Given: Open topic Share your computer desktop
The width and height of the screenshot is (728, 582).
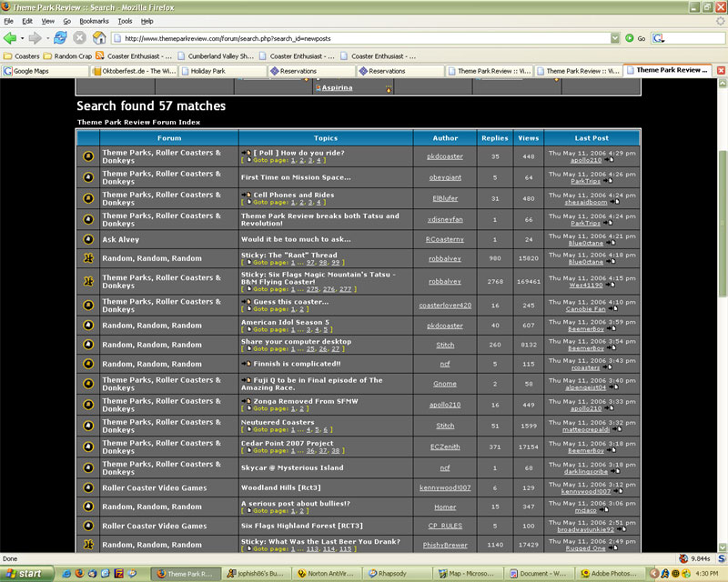Looking at the screenshot, I should (x=296, y=342).
